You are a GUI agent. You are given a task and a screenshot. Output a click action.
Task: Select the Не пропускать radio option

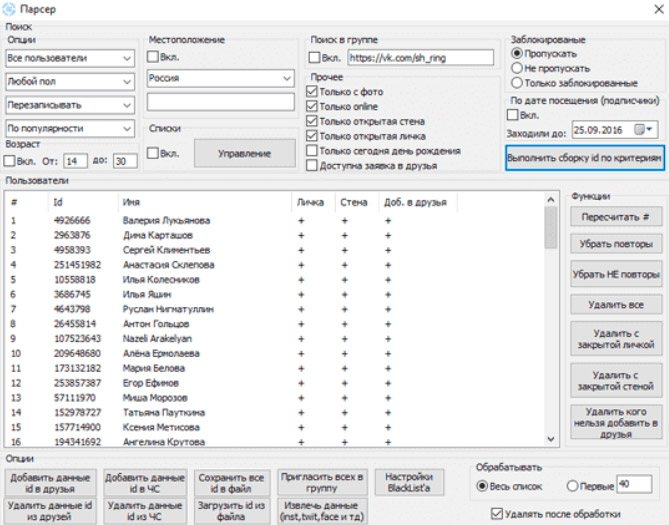[517, 68]
